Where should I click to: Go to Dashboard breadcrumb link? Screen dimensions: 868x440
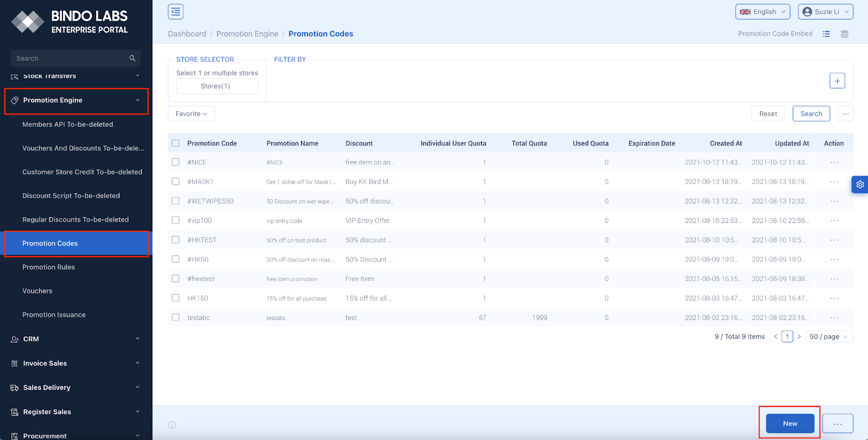point(187,34)
